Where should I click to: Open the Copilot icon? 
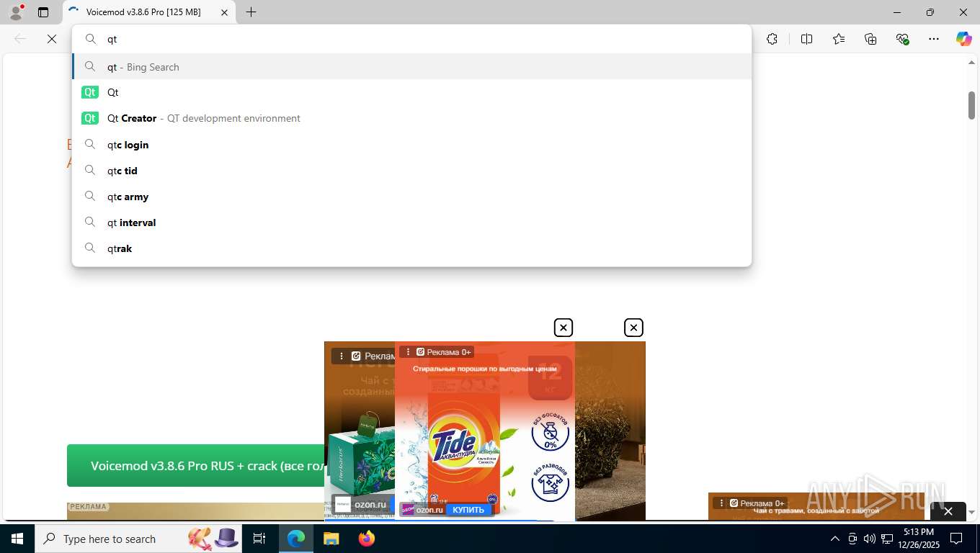[964, 39]
